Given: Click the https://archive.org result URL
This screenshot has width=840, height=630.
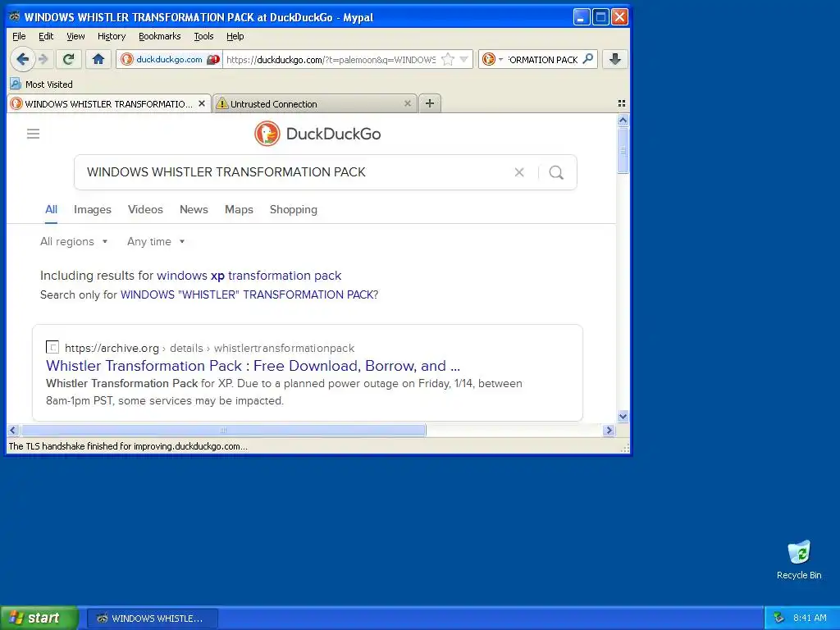Looking at the screenshot, I should pos(112,348).
